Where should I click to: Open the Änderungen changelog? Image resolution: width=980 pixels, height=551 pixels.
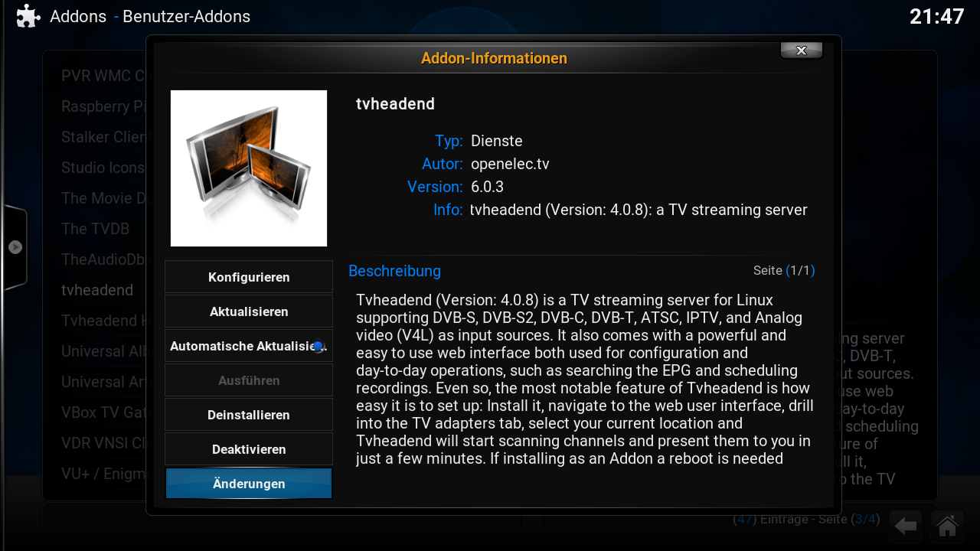[x=249, y=484]
